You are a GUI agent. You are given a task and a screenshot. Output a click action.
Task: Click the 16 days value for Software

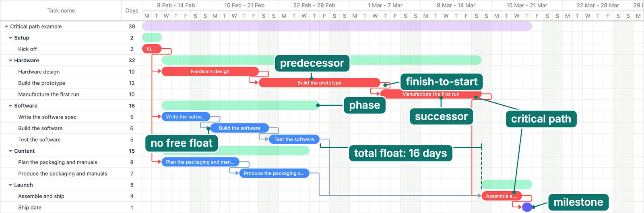tap(132, 106)
